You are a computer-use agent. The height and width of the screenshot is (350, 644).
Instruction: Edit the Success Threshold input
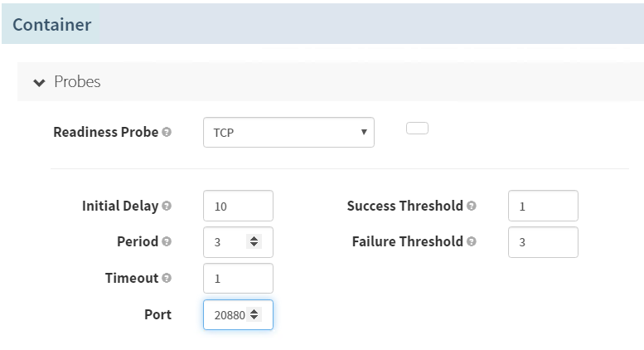pos(542,206)
